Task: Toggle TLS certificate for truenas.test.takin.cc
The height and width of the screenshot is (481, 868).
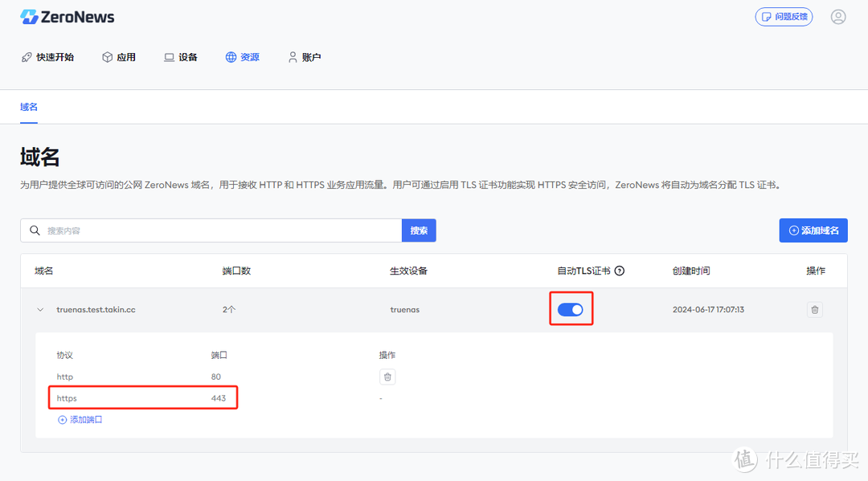Action: (571, 309)
